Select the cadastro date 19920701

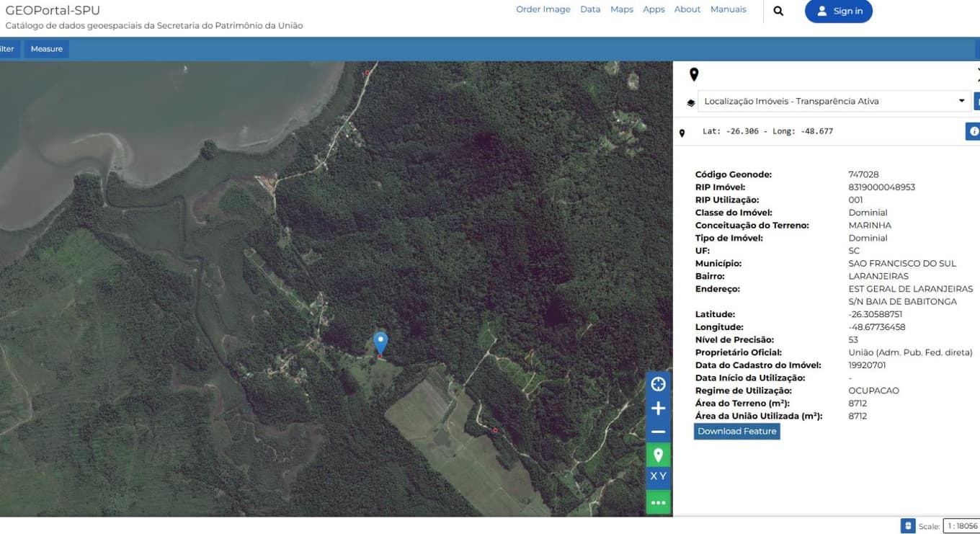(868, 365)
